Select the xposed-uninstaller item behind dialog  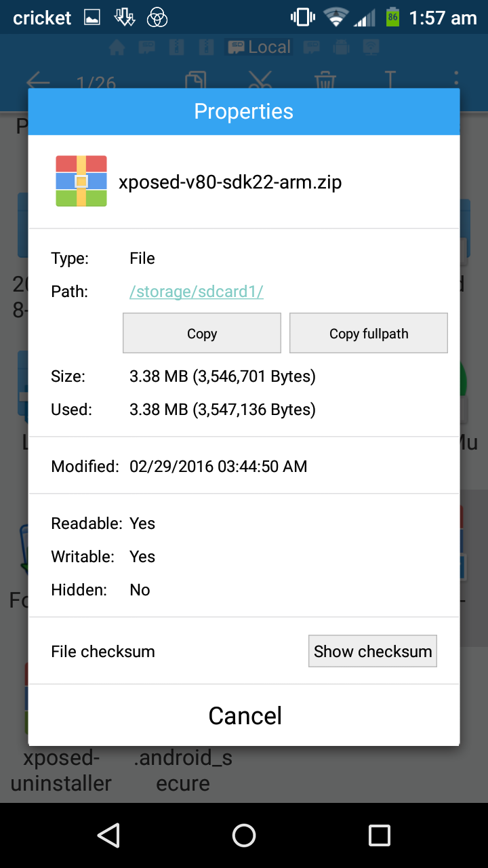[61, 770]
